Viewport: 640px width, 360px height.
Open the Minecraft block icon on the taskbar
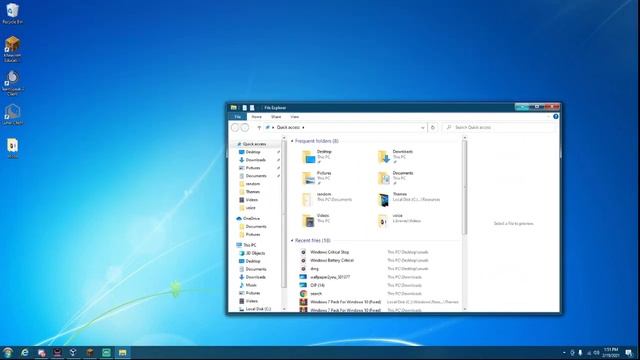pos(90,352)
